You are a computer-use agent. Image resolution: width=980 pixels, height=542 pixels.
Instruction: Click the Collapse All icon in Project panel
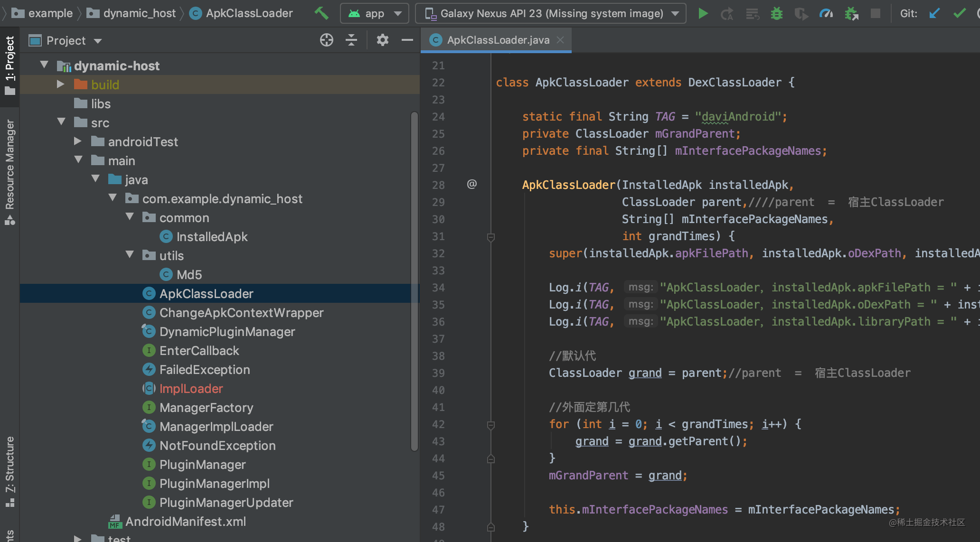tap(351, 40)
